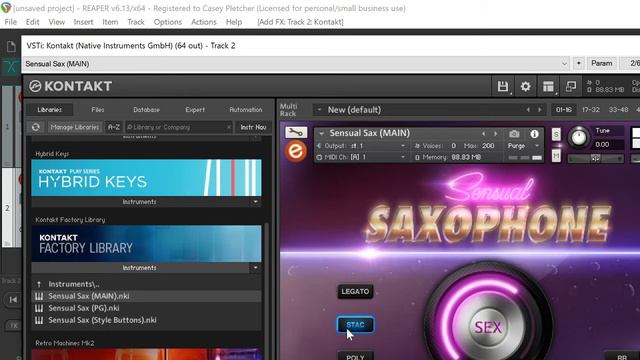Load previous instrument arrow for Sensual Sax
This screenshot has height=360, width=640.
click(484, 133)
